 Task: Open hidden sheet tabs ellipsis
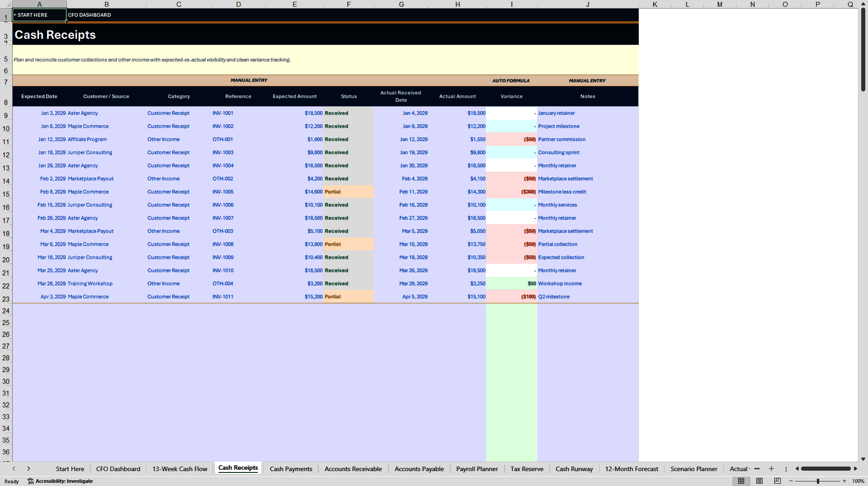(757, 469)
